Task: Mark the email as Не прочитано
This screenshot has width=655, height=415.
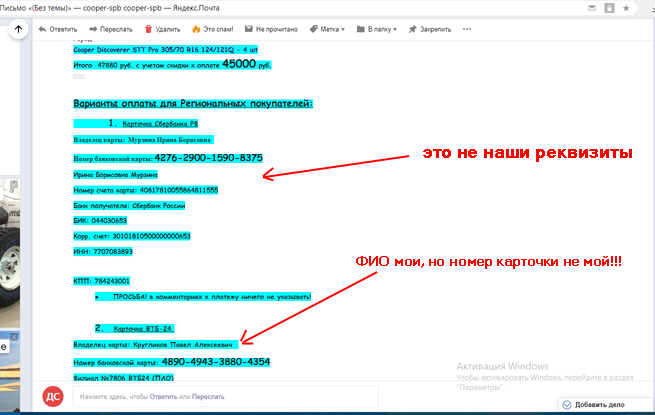Action: click(271, 29)
